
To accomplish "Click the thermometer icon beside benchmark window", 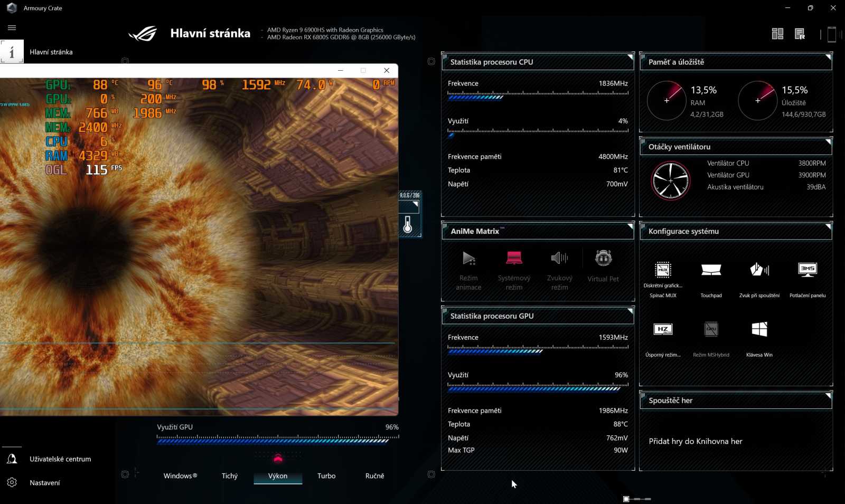I will 407,225.
